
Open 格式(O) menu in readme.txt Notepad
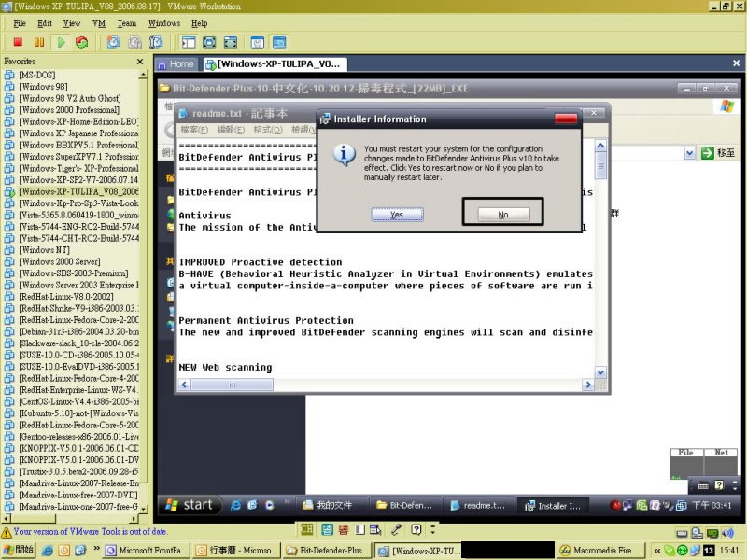tap(268, 130)
